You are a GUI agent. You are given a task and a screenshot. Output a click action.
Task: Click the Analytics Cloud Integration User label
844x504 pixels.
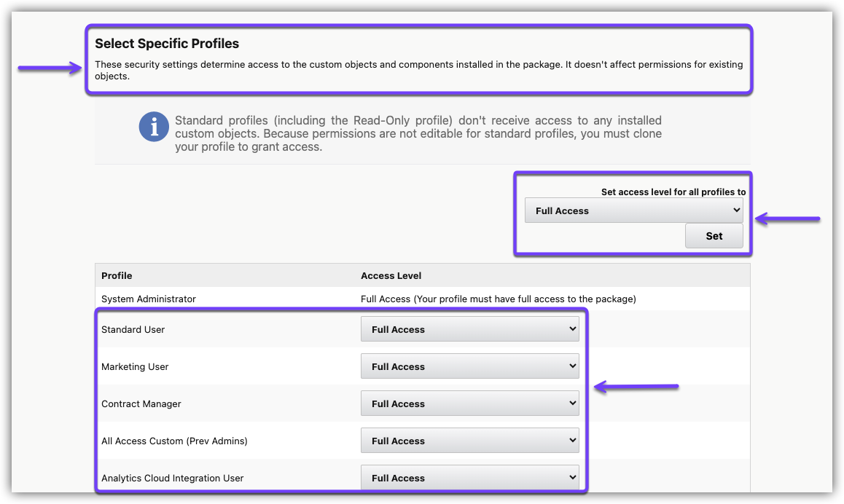tap(173, 479)
